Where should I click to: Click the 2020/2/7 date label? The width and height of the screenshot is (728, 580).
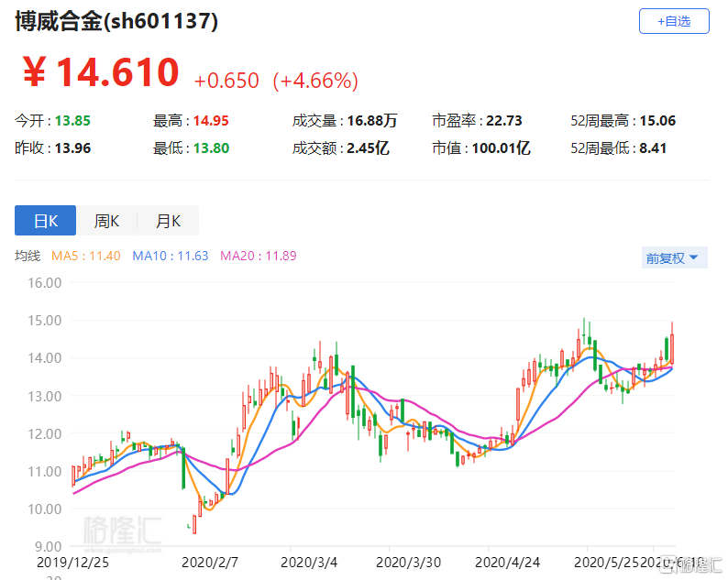[209, 563]
